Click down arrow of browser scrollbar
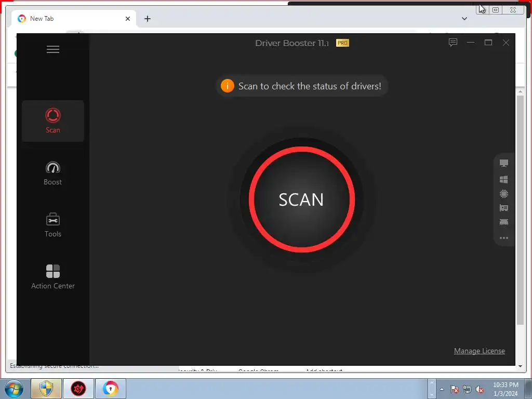Viewport: 532px width, 399px height. pyautogui.click(x=520, y=366)
